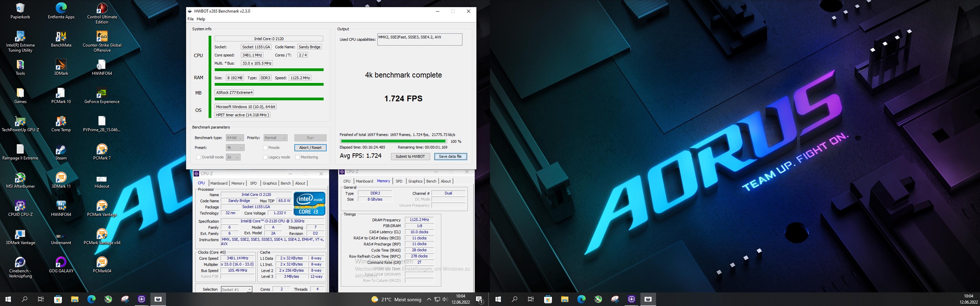Open About tab in left CPU-Z window
The width and height of the screenshot is (980, 306).
click(x=300, y=183)
